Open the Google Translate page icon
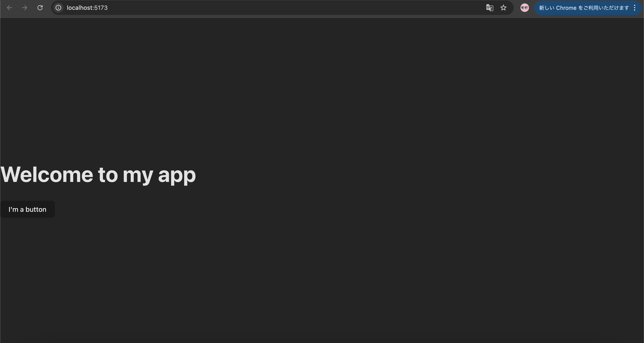The width and height of the screenshot is (644, 343). [490, 8]
